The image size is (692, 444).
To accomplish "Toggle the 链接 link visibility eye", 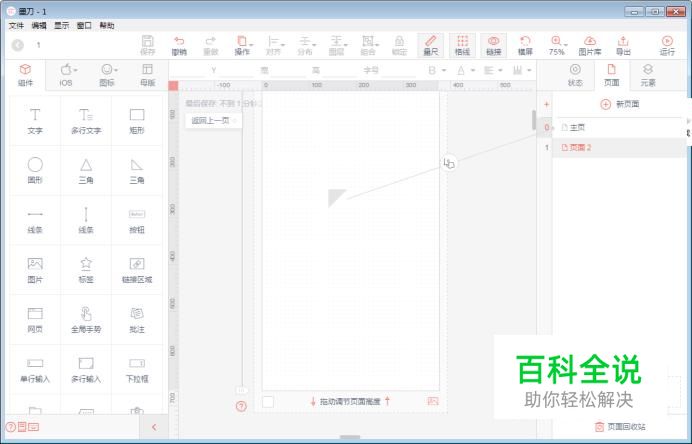I will click(x=493, y=45).
